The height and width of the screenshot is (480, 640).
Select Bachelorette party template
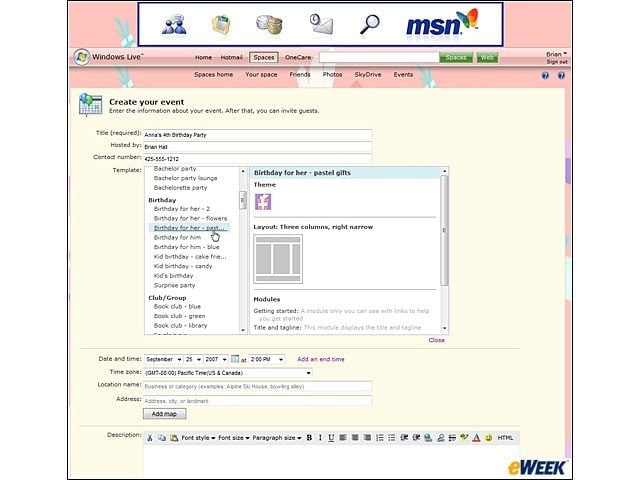click(x=180, y=188)
